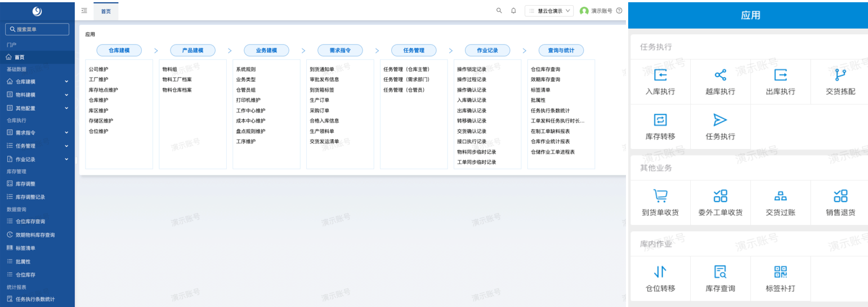Open the 物料工厂档案 link
The image size is (868, 307).
coord(177,80)
